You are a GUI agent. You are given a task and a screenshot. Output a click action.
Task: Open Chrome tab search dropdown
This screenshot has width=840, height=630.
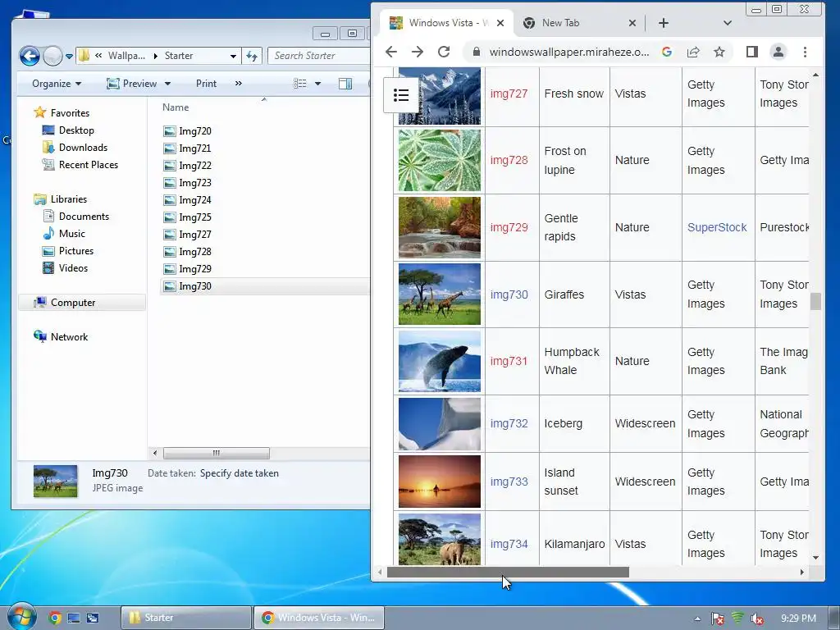(x=727, y=23)
